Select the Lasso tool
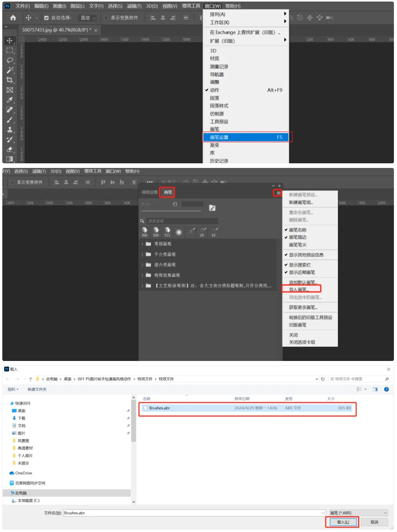The width and height of the screenshot is (397, 532). click(10, 60)
